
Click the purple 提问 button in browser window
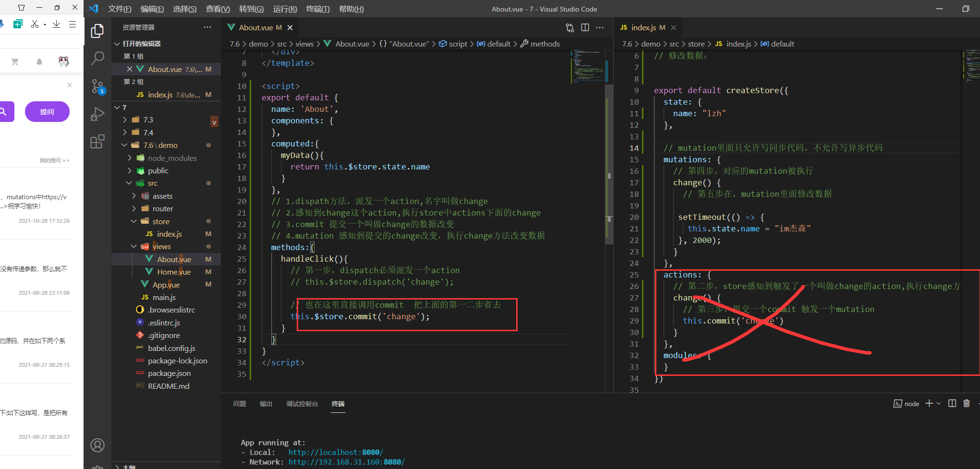coord(47,112)
